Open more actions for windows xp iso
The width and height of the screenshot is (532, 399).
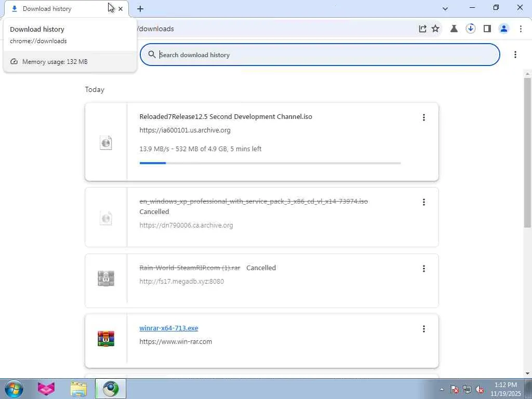[424, 202]
